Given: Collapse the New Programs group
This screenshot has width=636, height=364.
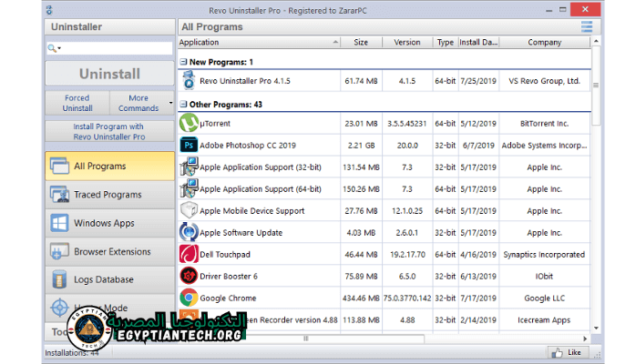Looking at the screenshot, I should [x=183, y=62].
